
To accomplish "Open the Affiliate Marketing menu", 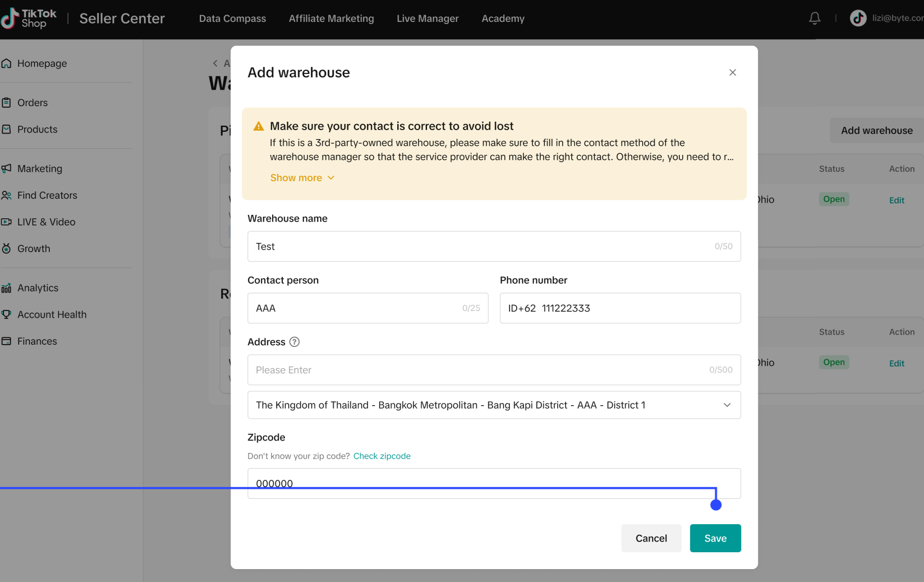I will click(331, 19).
